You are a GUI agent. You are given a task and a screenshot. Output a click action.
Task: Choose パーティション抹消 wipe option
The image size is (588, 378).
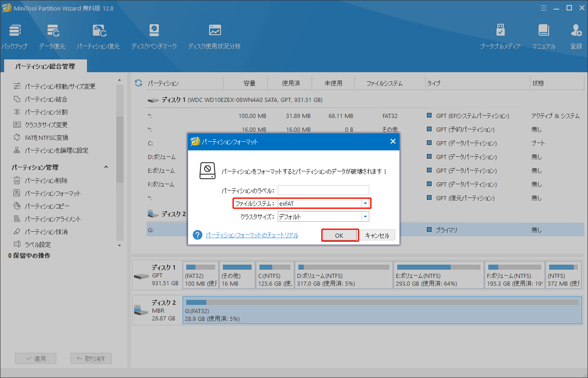[x=40, y=232]
